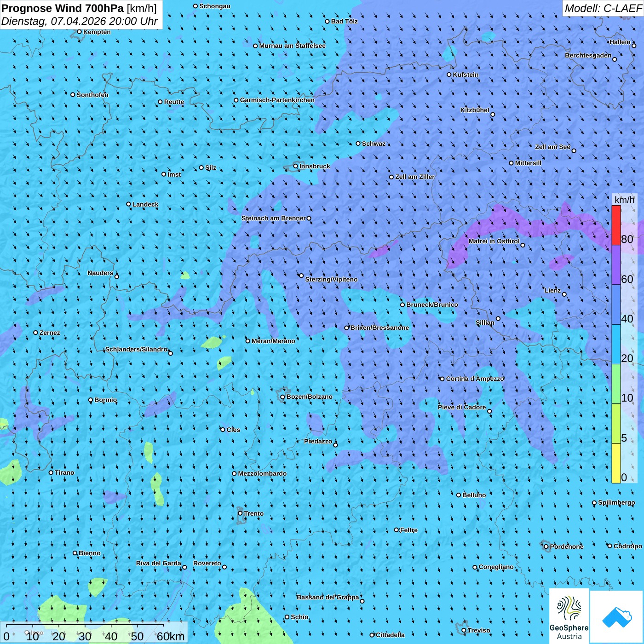Viewport: 644px width, 644px height.
Task: Click the Lienz city label
Action: click(x=552, y=290)
